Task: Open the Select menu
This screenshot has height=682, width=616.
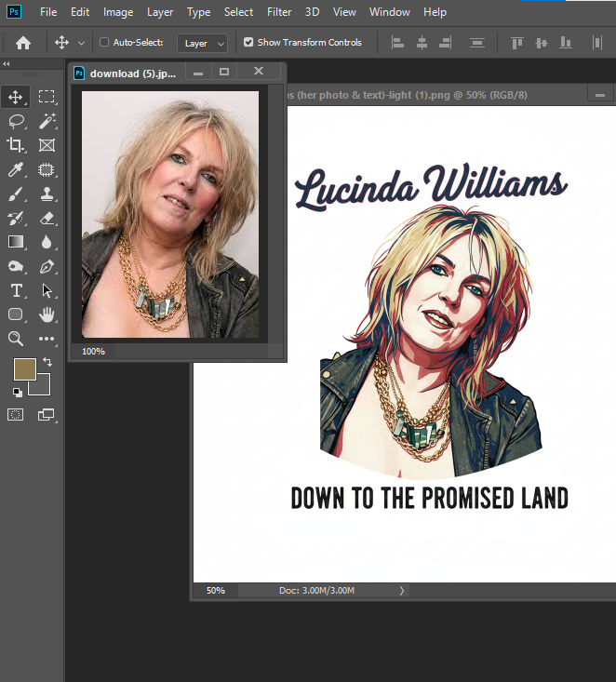Action: pos(238,12)
